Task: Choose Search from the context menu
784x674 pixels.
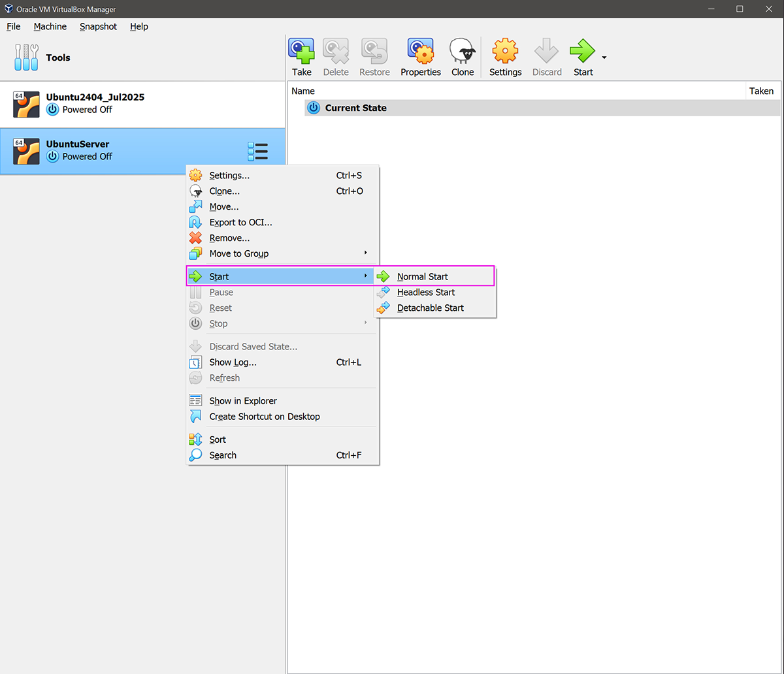Action: [282, 456]
